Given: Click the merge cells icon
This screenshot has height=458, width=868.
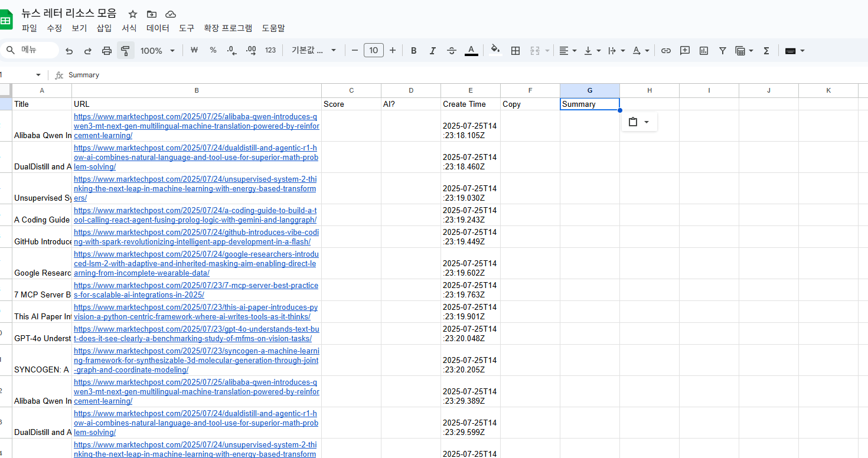Looking at the screenshot, I should pyautogui.click(x=535, y=51).
